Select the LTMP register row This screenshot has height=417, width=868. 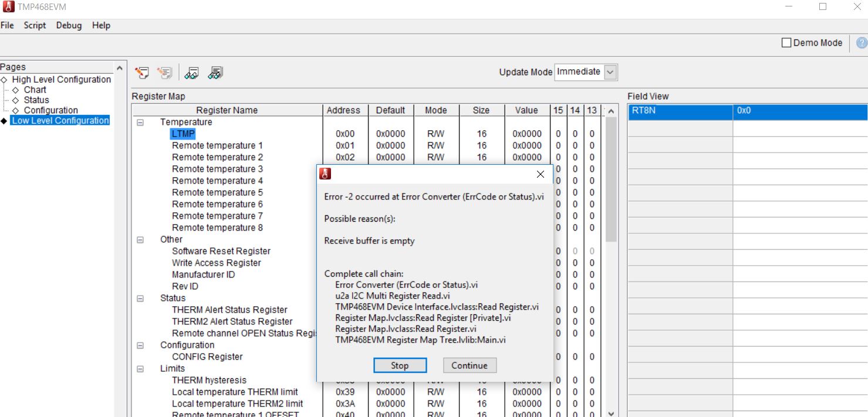pos(183,134)
